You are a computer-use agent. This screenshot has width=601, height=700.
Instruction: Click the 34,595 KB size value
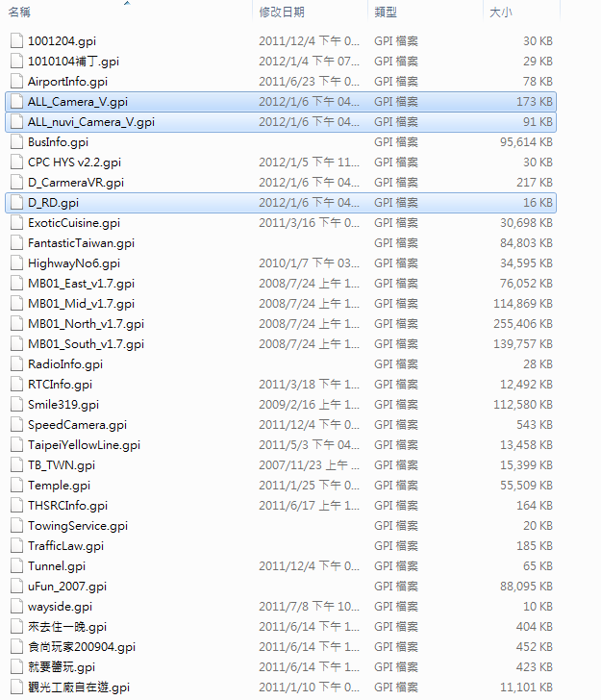pyautogui.click(x=526, y=263)
